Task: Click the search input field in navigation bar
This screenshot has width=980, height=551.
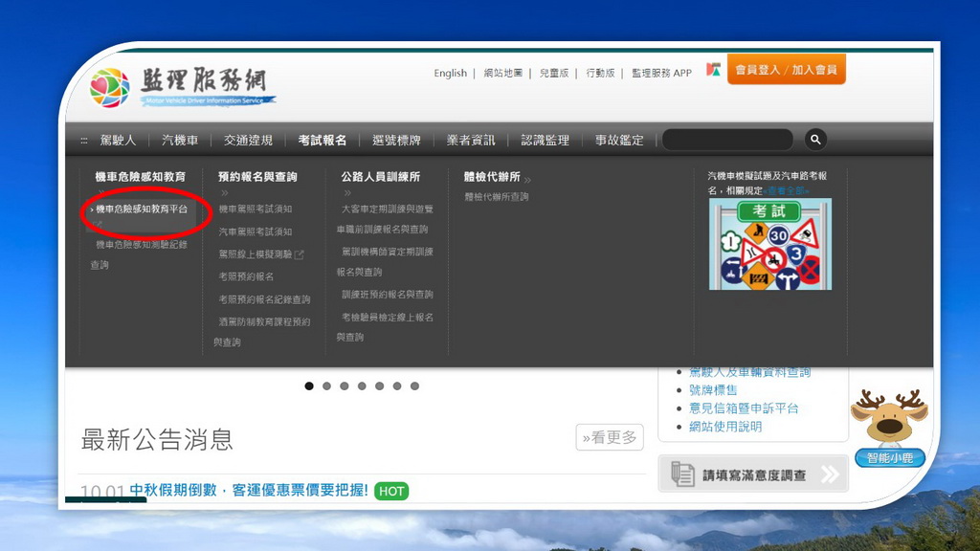Action: click(727, 140)
